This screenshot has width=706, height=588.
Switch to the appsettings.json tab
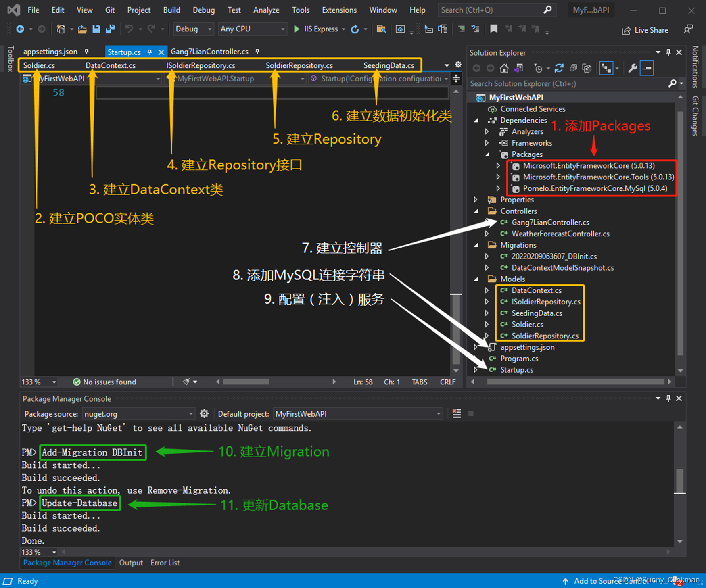point(50,52)
